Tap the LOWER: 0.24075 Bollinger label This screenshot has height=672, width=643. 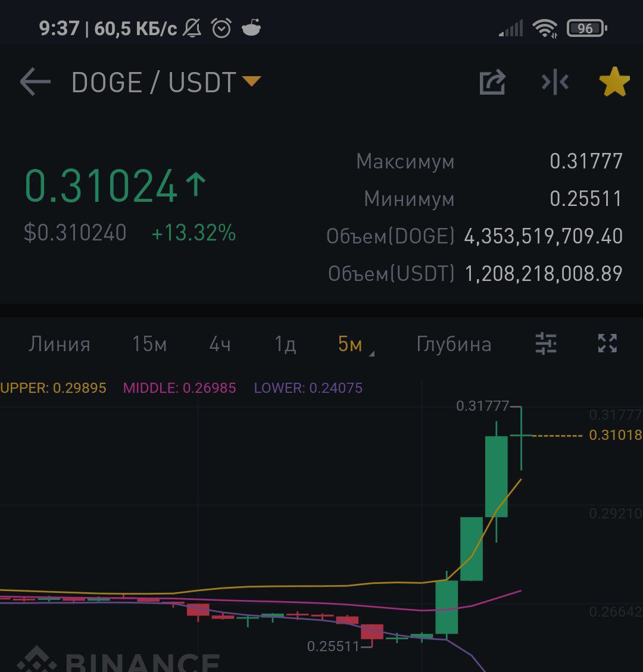(x=308, y=388)
